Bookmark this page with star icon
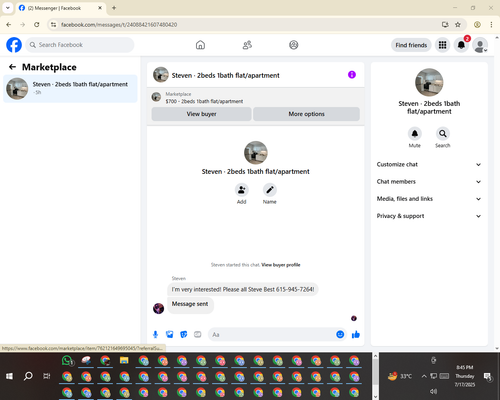Viewport: 500px width, 400px height. (x=458, y=25)
